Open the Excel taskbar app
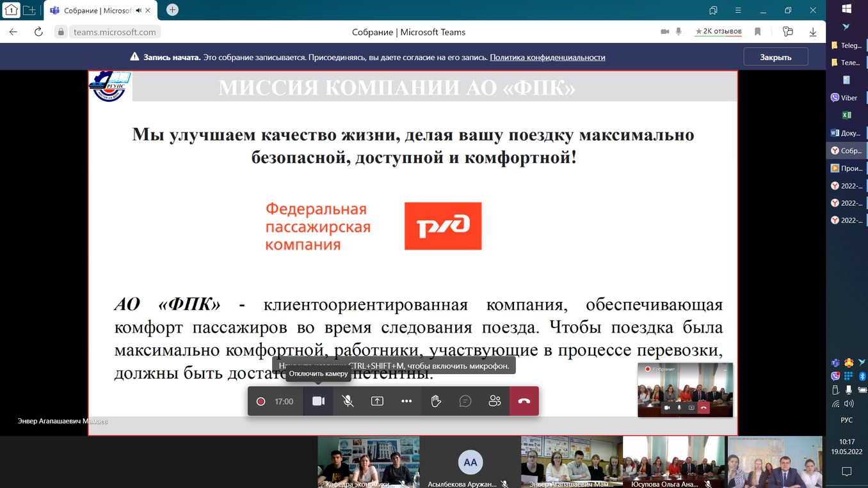The image size is (868, 488). pos(846,115)
